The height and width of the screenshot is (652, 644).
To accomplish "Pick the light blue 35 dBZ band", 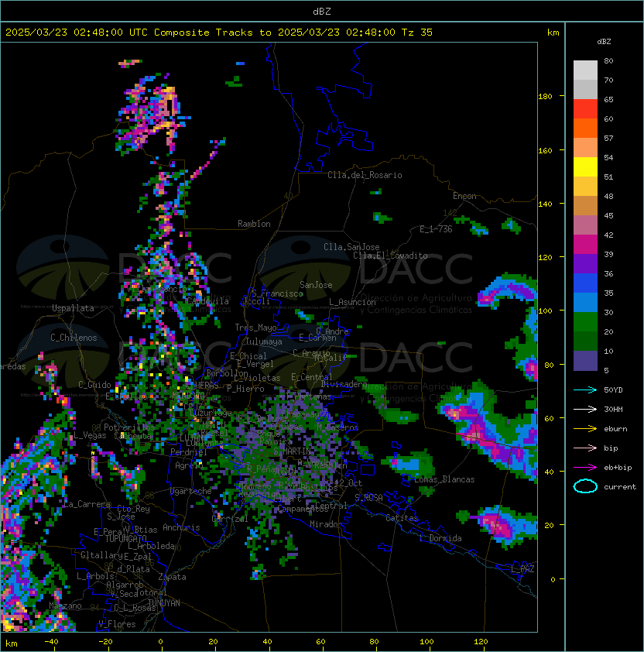I will pos(585,302).
